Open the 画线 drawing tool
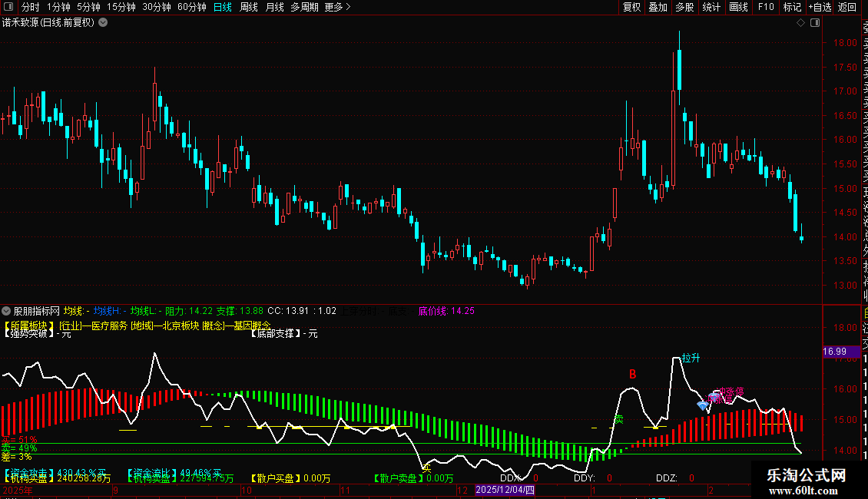Viewport: 868px width, 499px height. (x=738, y=7)
